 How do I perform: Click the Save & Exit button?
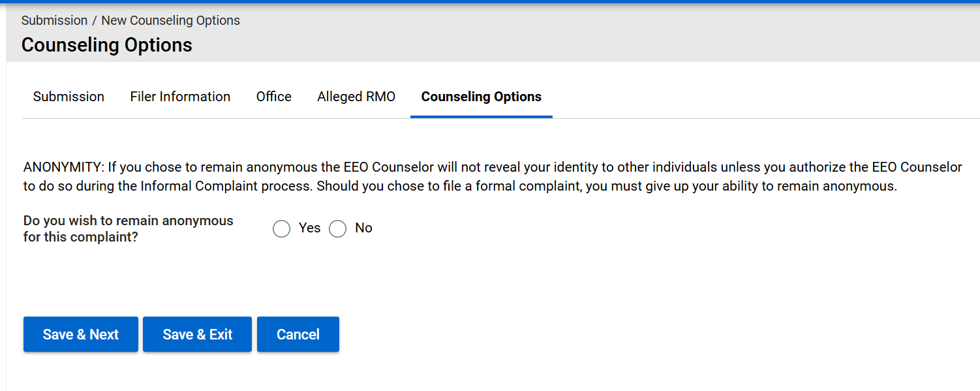tap(197, 334)
